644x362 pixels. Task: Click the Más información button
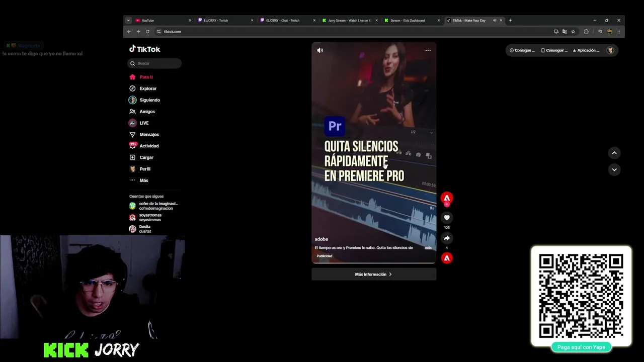374,275
